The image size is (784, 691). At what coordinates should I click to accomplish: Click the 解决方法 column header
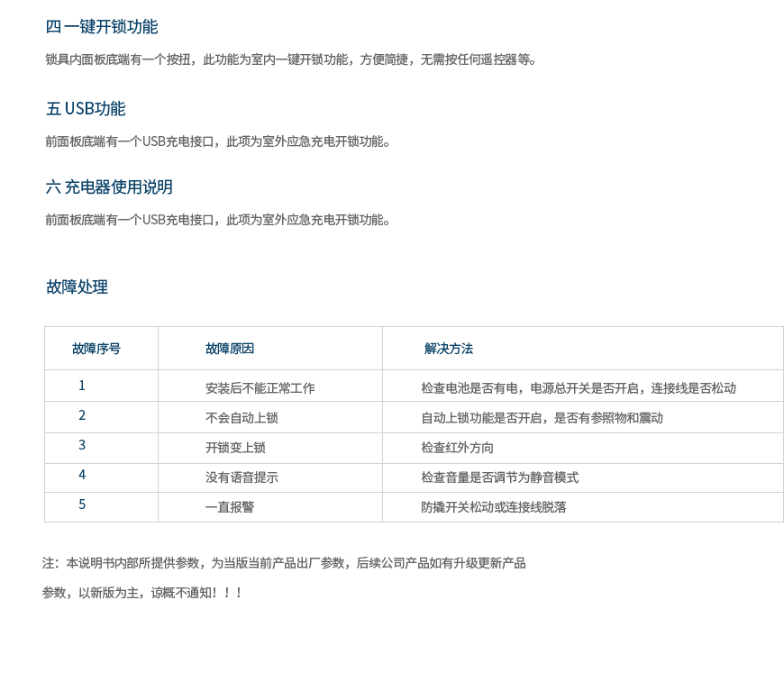(449, 349)
